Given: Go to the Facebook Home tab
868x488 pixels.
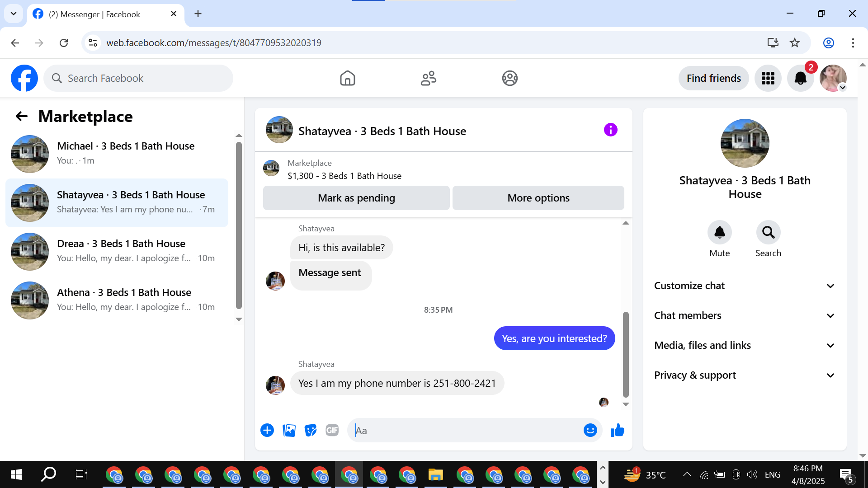Looking at the screenshot, I should point(347,79).
